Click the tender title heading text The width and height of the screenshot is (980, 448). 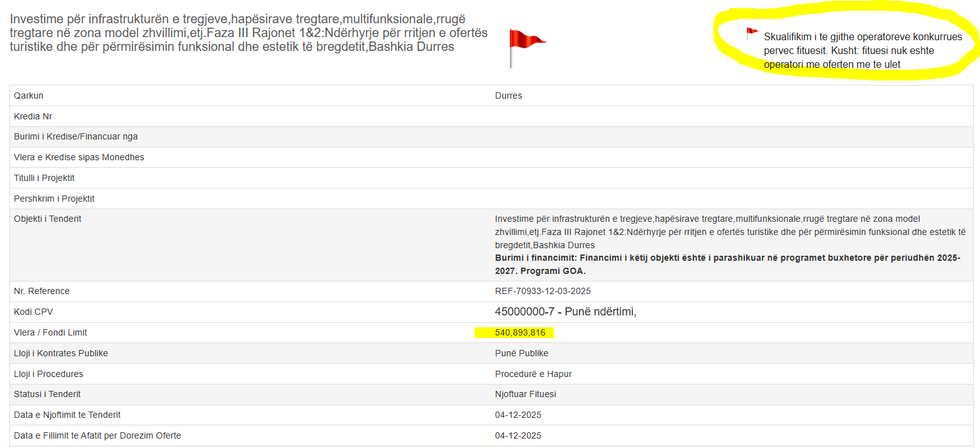click(248, 33)
